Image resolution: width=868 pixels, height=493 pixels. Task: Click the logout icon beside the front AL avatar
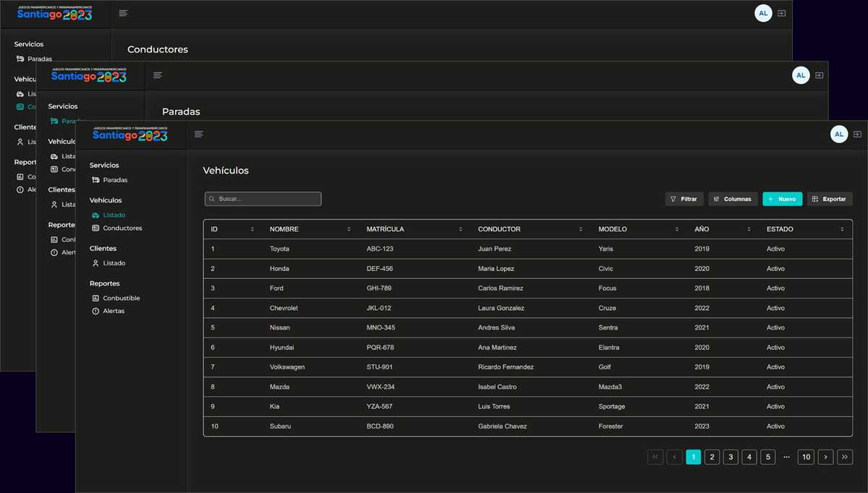pyautogui.click(x=857, y=134)
